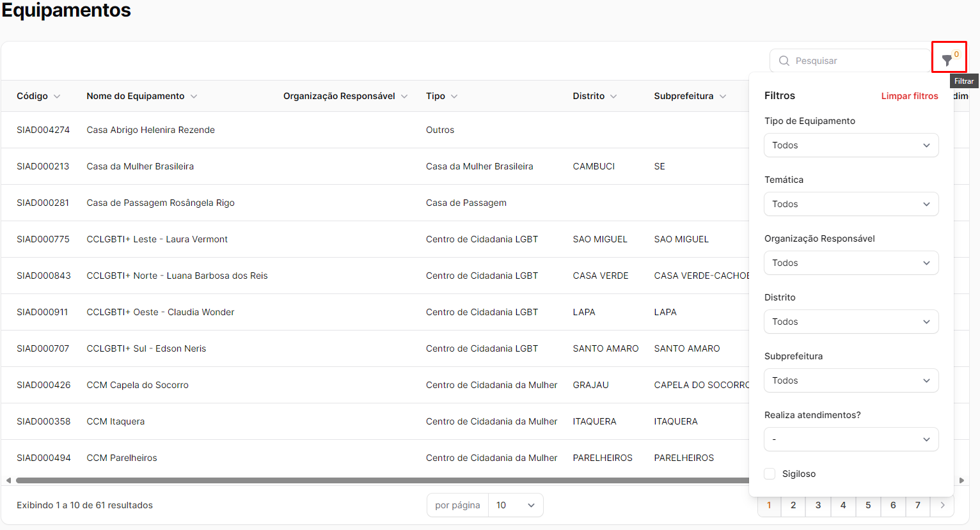
Task: Click the Filtrar funnel icon
Action: coord(947,60)
